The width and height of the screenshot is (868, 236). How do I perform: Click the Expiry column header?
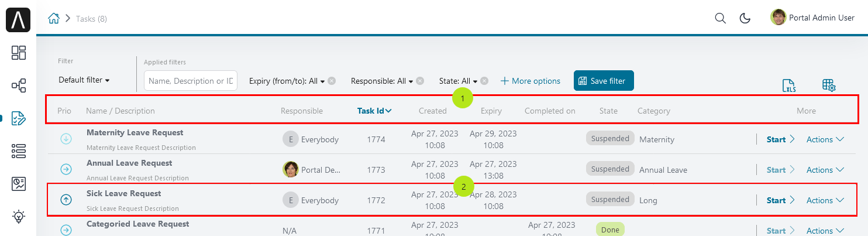(491, 111)
